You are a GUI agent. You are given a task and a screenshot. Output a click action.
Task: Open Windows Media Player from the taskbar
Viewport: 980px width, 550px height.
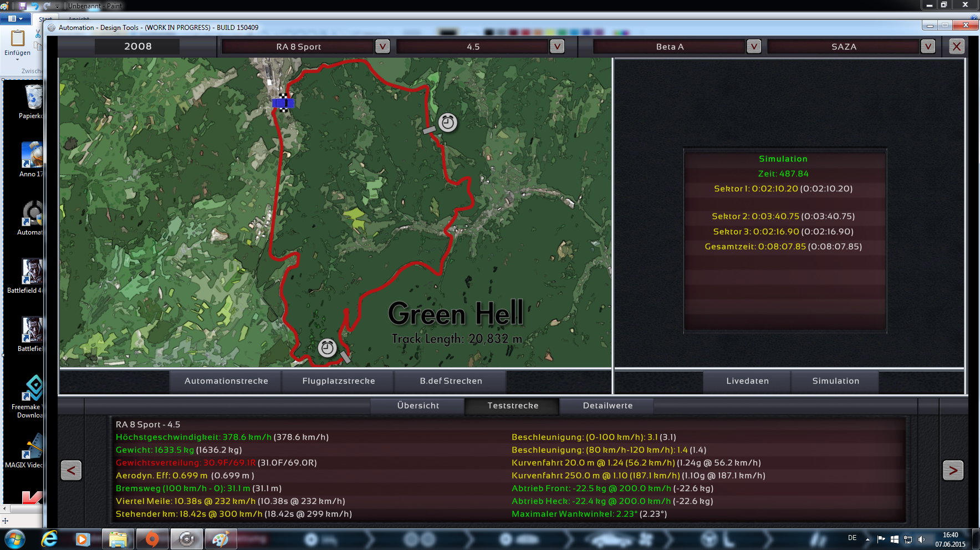(x=83, y=539)
